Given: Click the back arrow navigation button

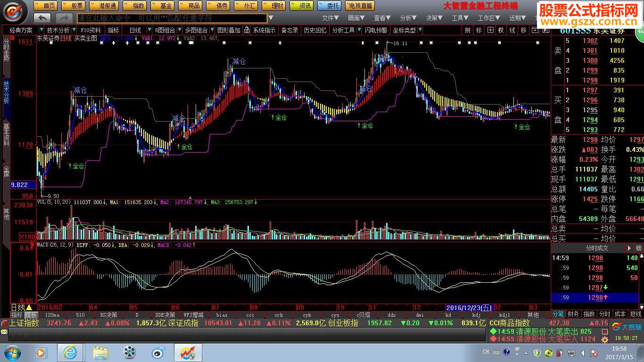Looking at the screenshot, I should tap(42, 18).
